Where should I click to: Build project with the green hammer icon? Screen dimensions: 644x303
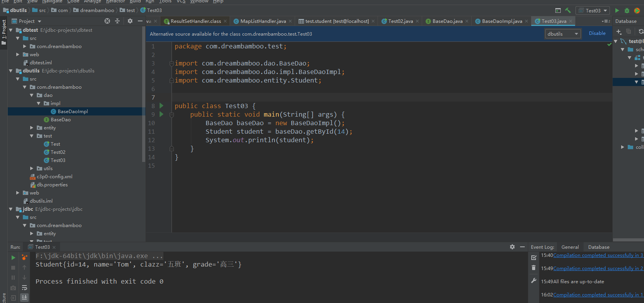point(568,10)
